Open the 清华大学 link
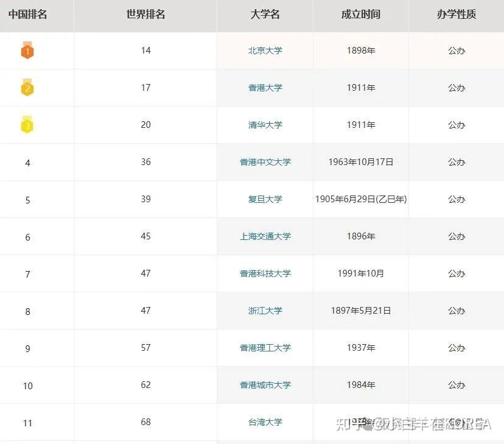Viewport: 504px width, 444px height. pos(265,125)
